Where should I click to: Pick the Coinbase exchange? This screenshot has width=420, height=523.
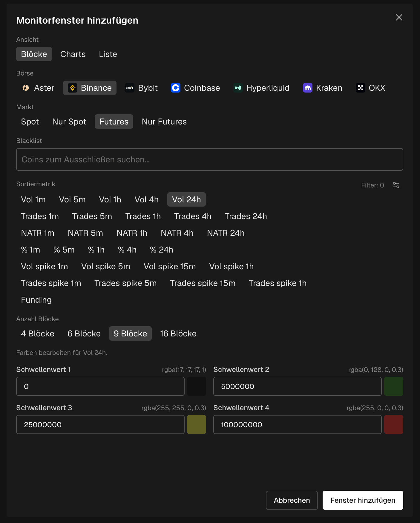(195, 88)
